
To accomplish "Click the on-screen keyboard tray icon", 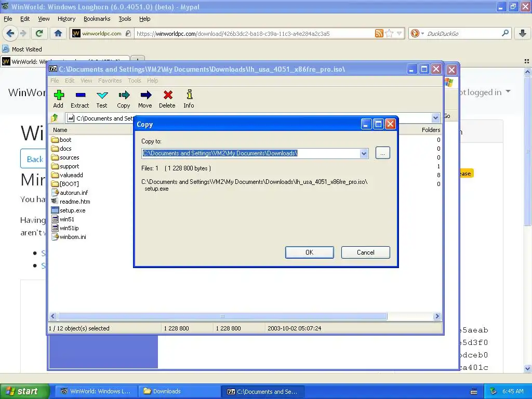I will coord(474,392).
